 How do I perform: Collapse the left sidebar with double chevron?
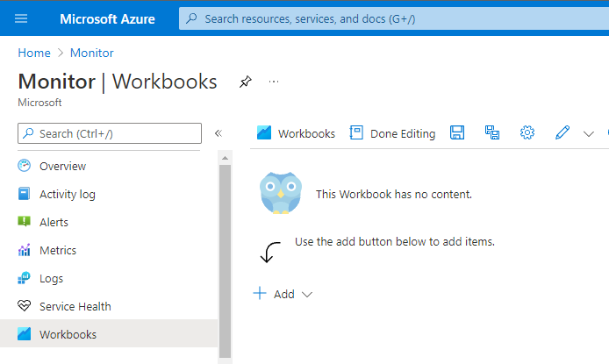[219, 133]
